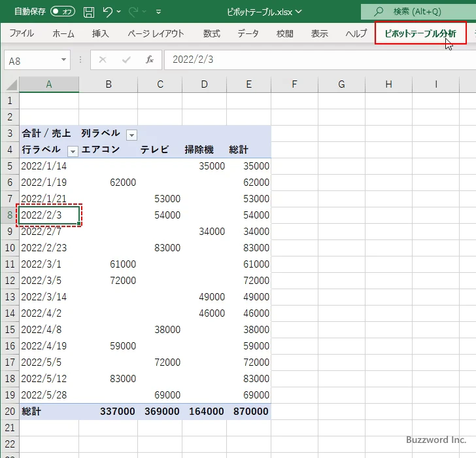Select the date cell 2022/1/14

(49, 166)
